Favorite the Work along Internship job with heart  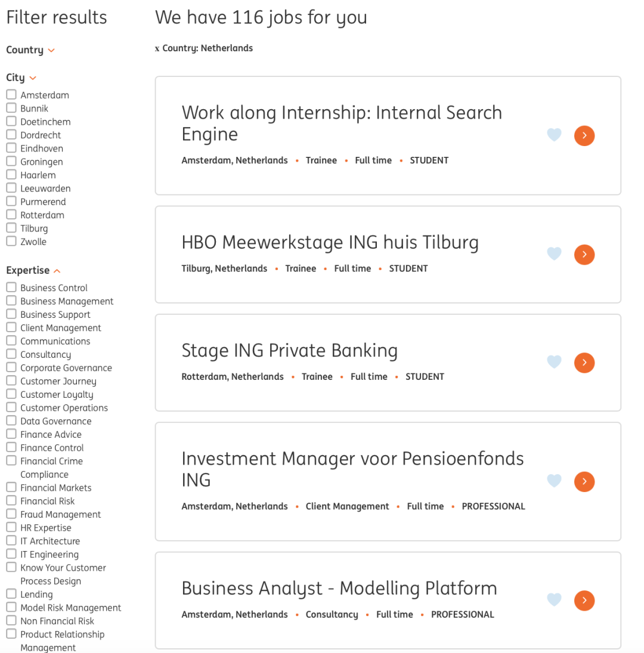pos(554,135)
